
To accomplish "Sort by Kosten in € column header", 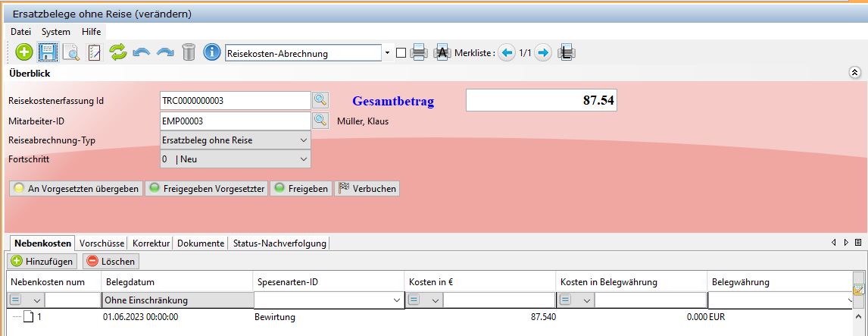I will click(480, 281).
